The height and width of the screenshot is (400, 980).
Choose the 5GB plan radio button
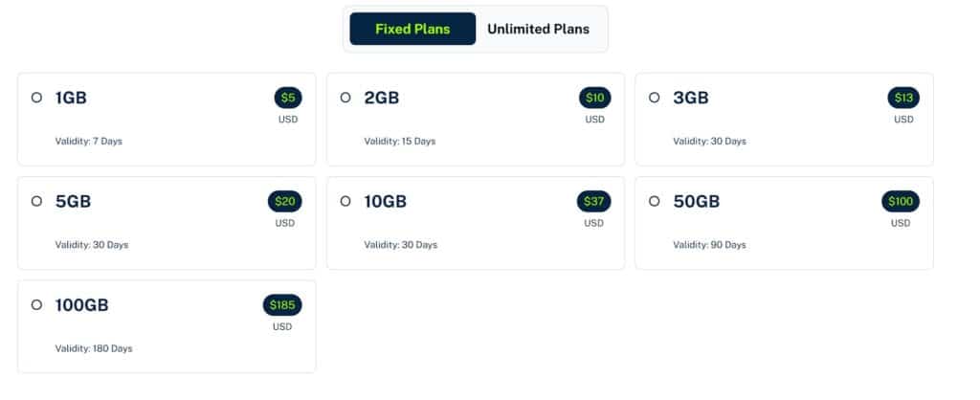36,201
